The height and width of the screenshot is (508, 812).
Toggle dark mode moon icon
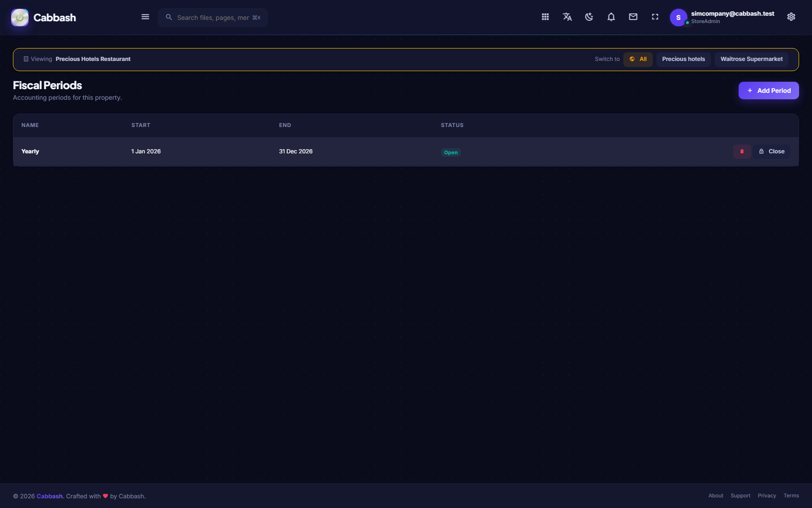(x=589, y=17)
